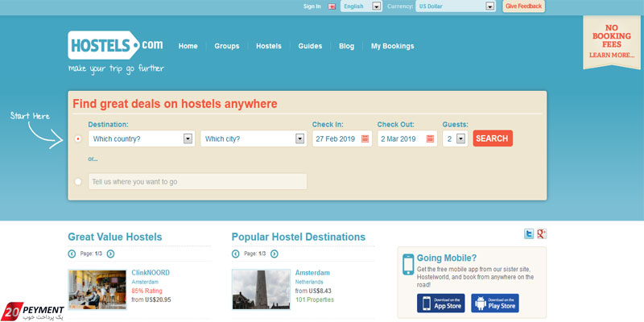Open the Check Out calendar icon
This screenshot has width=644, height=322.
[x=430, y=138]
